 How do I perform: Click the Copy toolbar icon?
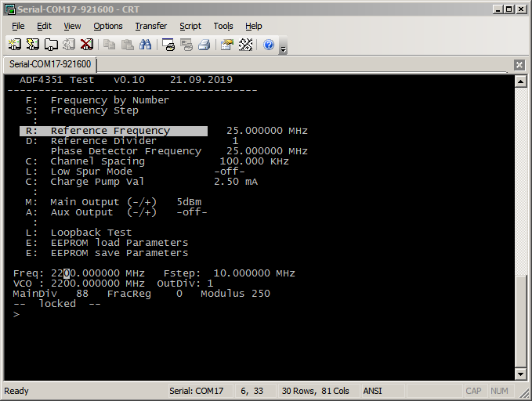109,45
